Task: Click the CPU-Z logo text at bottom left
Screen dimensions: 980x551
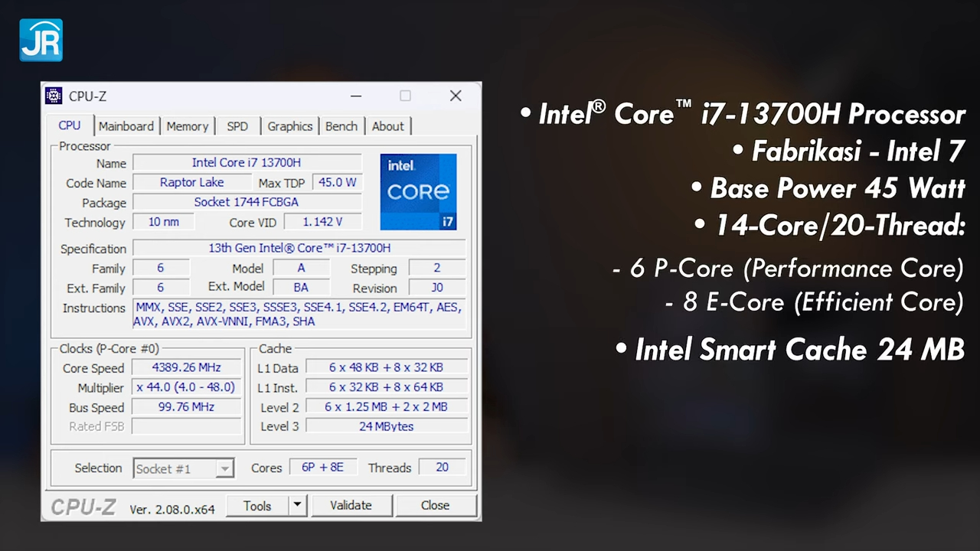Action: pos(83,507)
